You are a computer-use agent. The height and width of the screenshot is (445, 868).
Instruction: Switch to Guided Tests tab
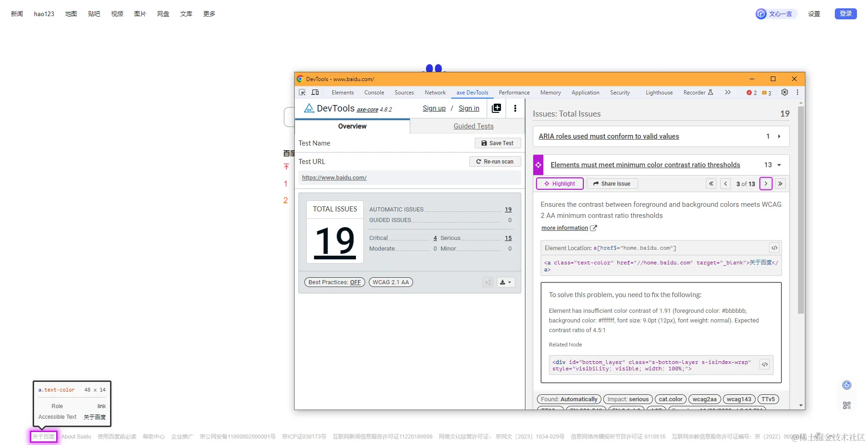[473, 126]
